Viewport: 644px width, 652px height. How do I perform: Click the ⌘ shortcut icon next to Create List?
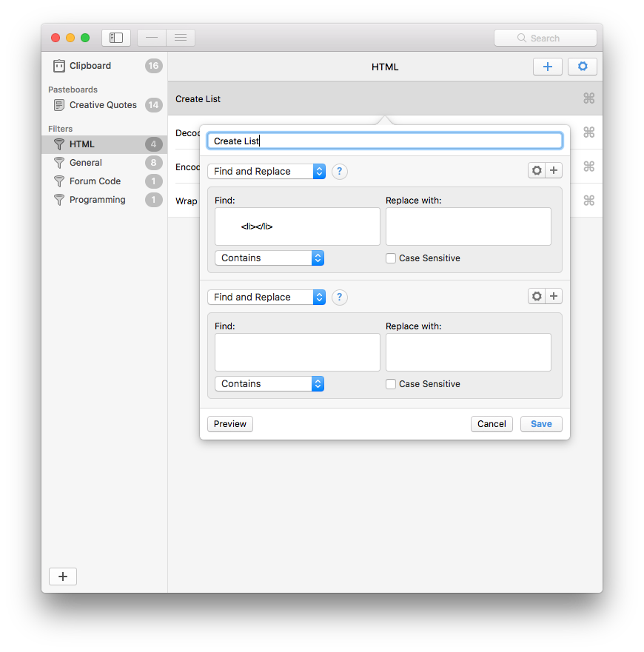[589, 98]
